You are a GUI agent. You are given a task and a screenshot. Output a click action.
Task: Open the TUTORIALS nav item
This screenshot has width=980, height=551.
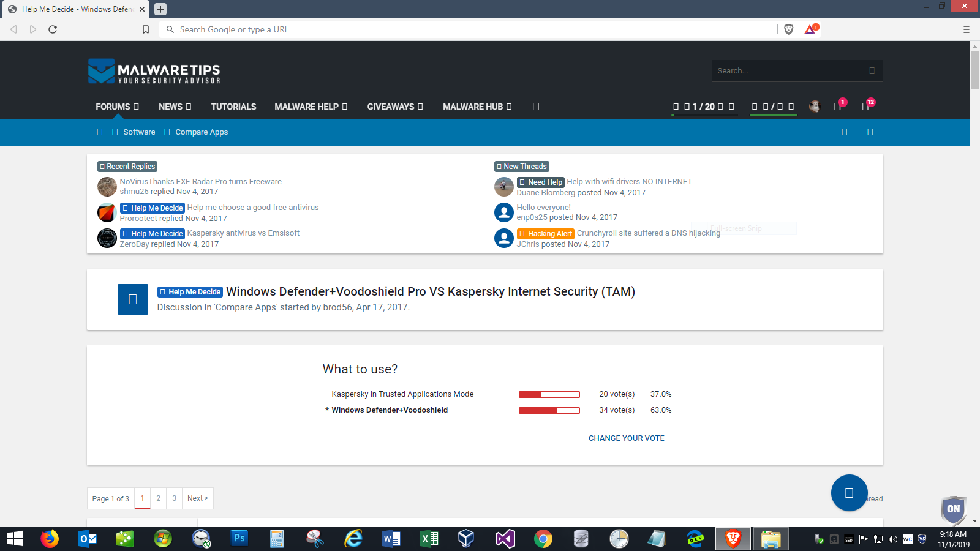pyautogui.click(x=234, y=107)
